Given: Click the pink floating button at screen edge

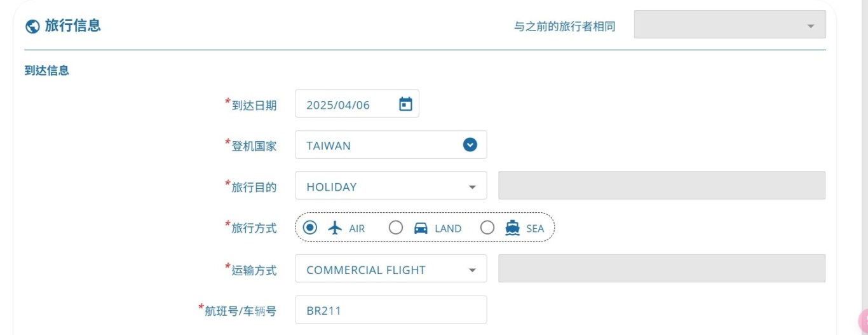Looking at the screenshot, I should click(x=863, y=321).
